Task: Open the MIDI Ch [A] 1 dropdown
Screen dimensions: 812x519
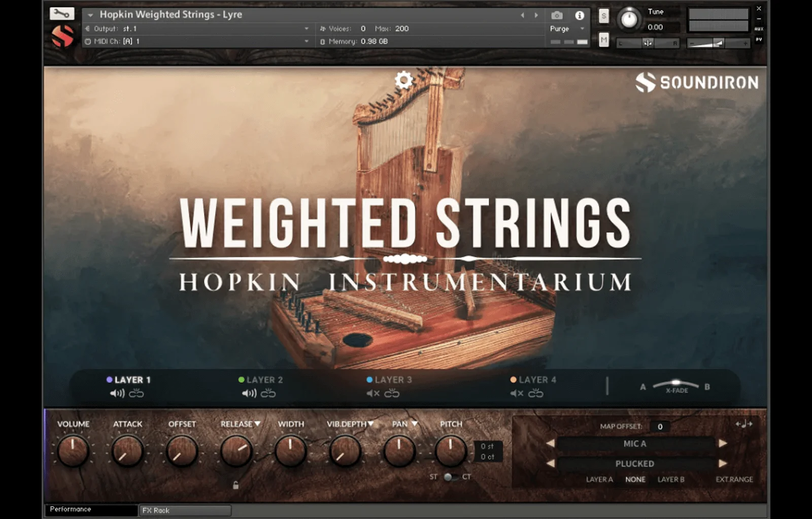Action: click(197, 41)
